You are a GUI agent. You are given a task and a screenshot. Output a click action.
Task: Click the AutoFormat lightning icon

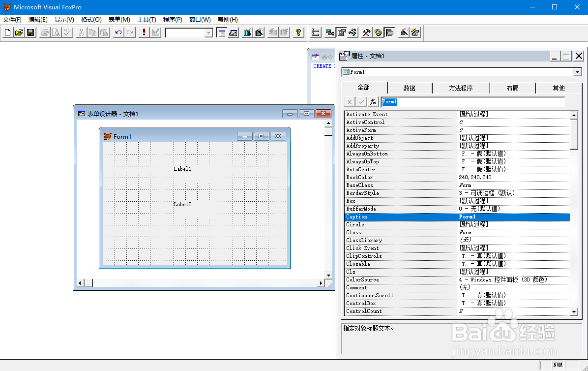[x=415, y=32]
